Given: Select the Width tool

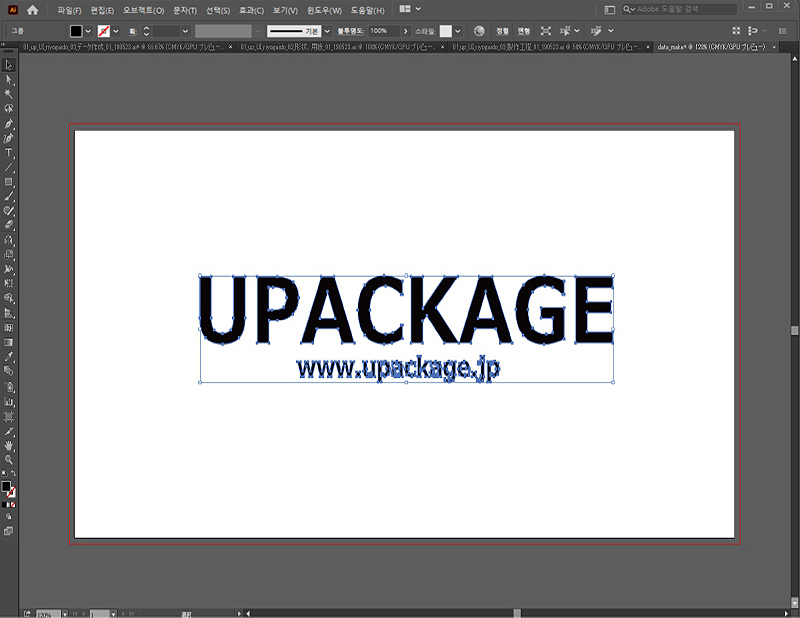Looking at the screenshot, I should coord(8,269).
